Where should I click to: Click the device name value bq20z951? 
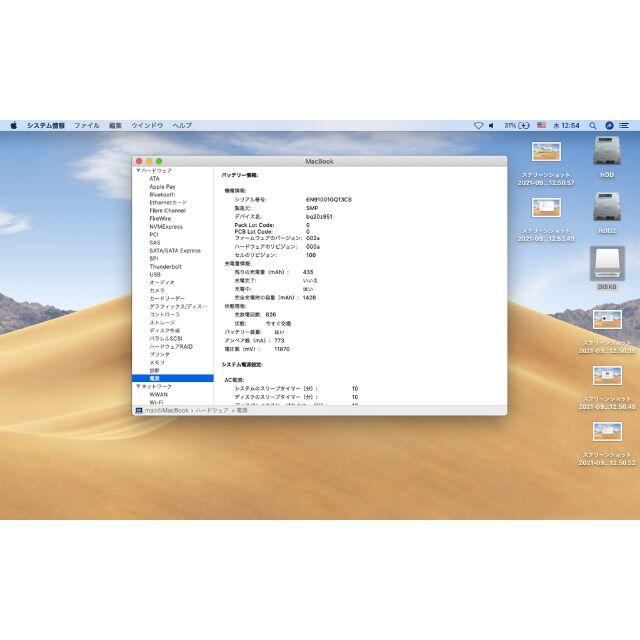click(319, 216)
